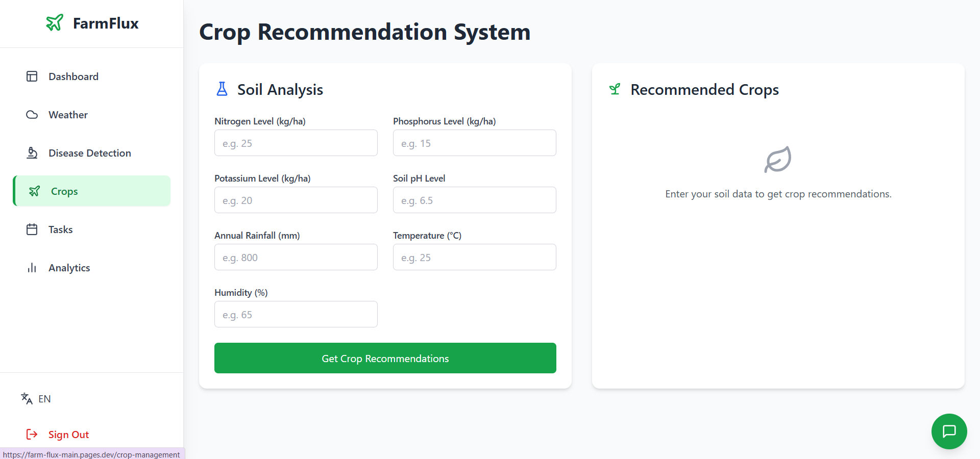The width and height of the screenshot is (980, 459).
Task: Click the Tasks calendar icon
Action: click(32, 229)
